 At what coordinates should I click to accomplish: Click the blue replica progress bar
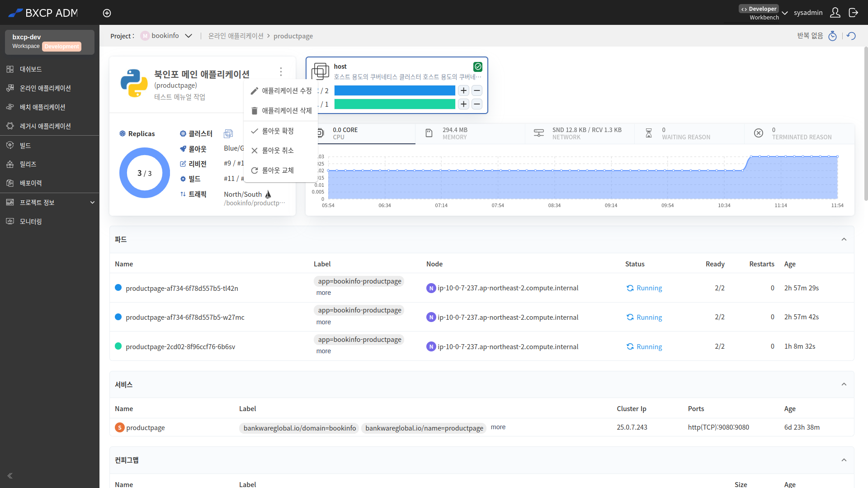[x=395, y=90]
